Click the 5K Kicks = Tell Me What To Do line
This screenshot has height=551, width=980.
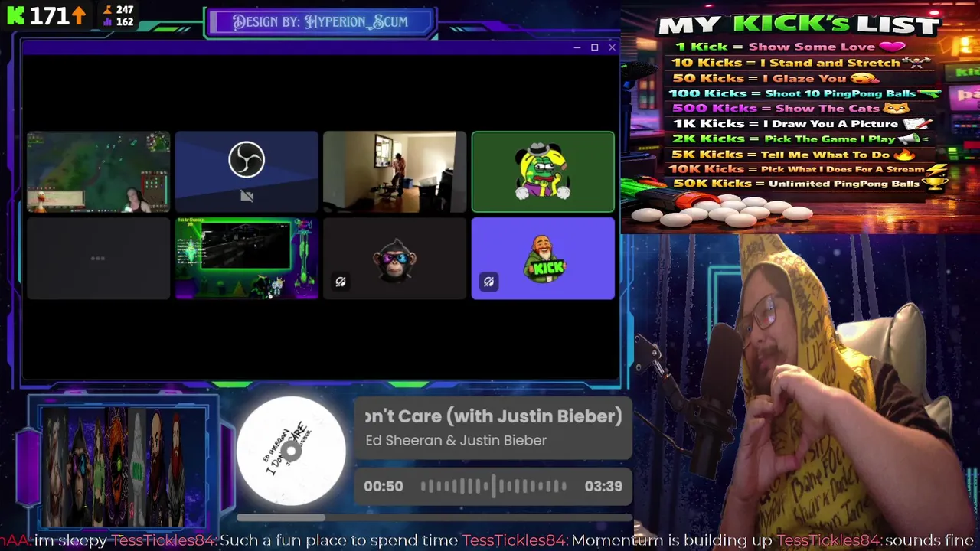point(793,154)
